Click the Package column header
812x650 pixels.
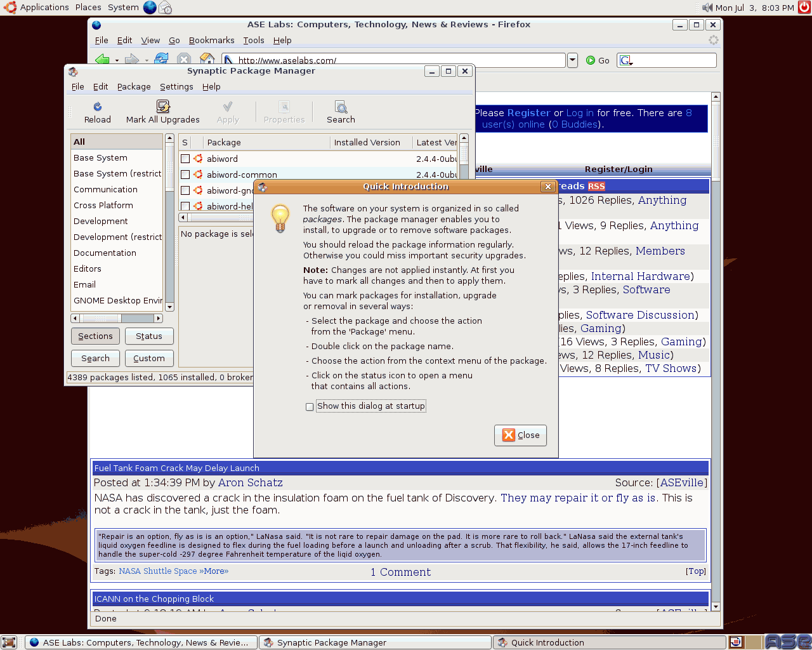click(266, 142)
